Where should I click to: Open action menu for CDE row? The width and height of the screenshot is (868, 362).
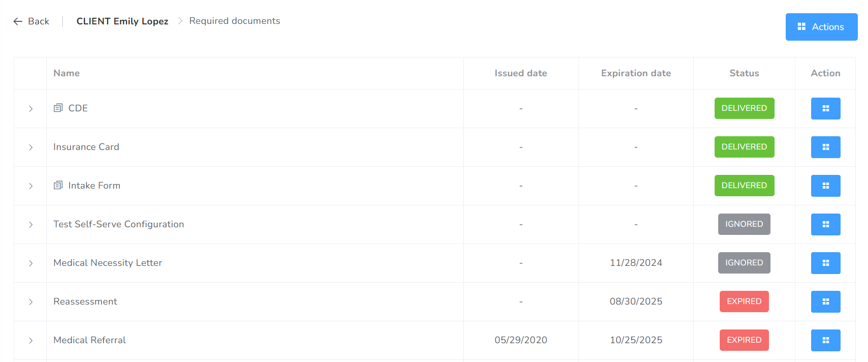click(x=825, y=108)
